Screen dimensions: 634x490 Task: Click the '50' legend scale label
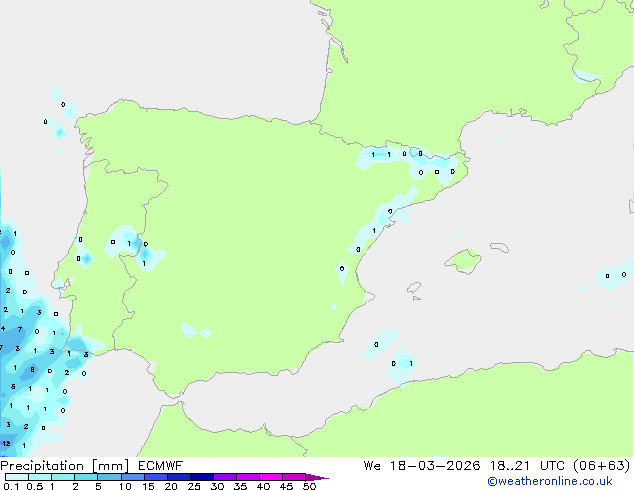(x=309, y=486)
